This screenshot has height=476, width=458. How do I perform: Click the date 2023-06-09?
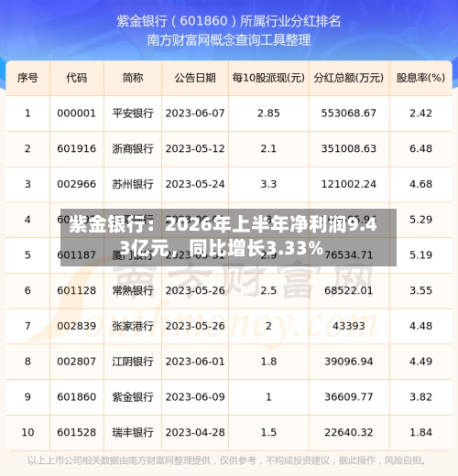pos(195,396)
